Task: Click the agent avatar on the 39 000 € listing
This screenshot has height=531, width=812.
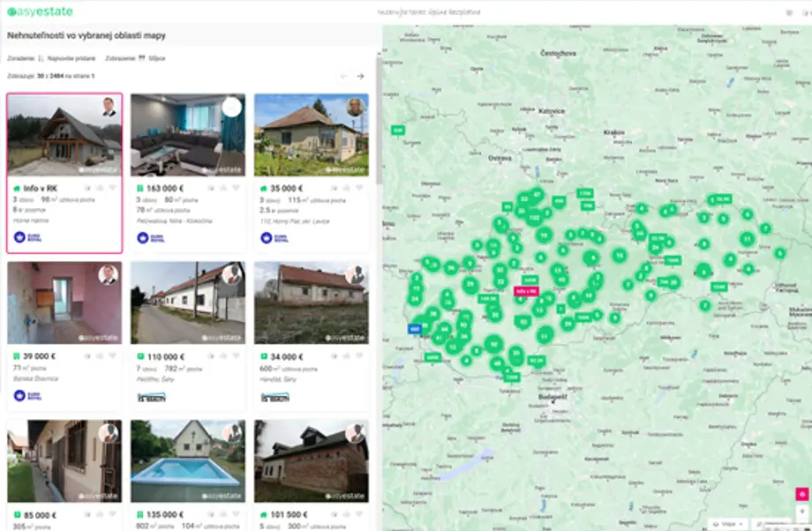Action: pos(109,275)
